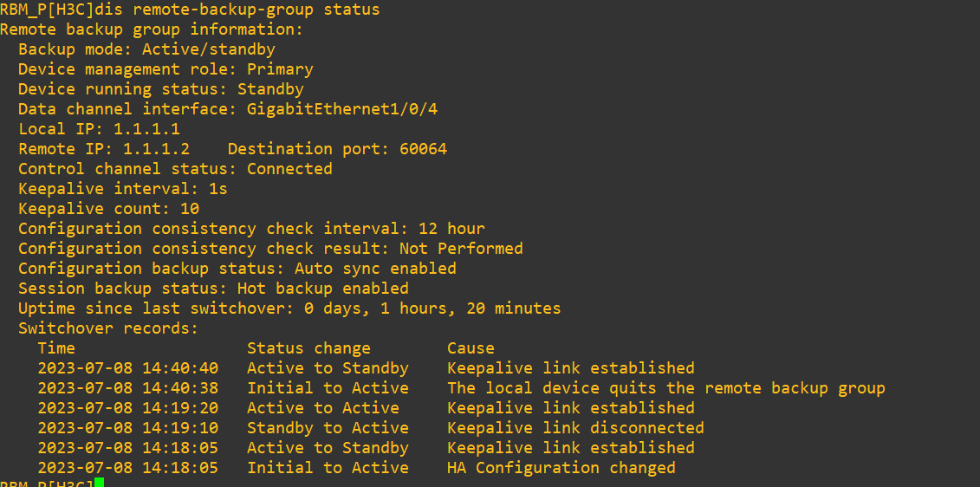Click the 'Keepalive count: 10' line
Screen dimensions: 980x487
[108, 209]
